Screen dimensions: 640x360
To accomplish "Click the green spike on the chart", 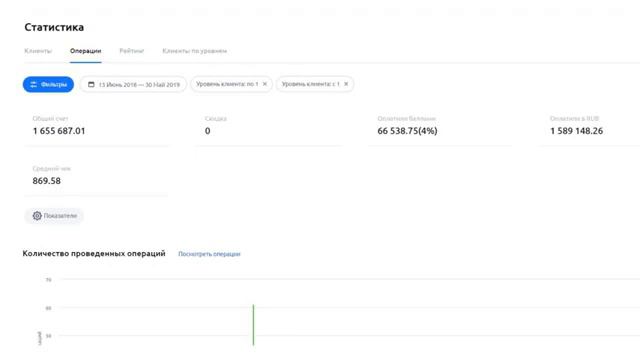I will coord(253,325).
